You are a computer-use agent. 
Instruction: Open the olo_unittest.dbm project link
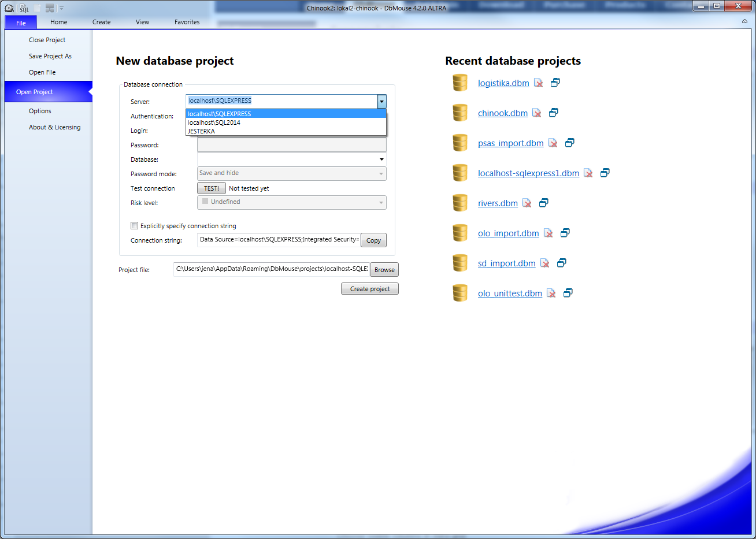tap(510, 293)
